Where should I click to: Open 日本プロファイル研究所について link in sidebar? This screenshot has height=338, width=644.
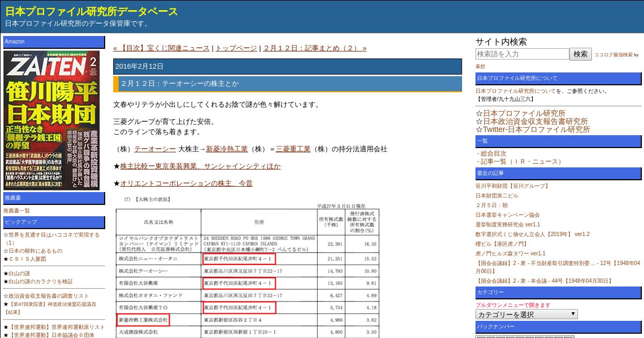pyautogui.click(x=516, y=91)
